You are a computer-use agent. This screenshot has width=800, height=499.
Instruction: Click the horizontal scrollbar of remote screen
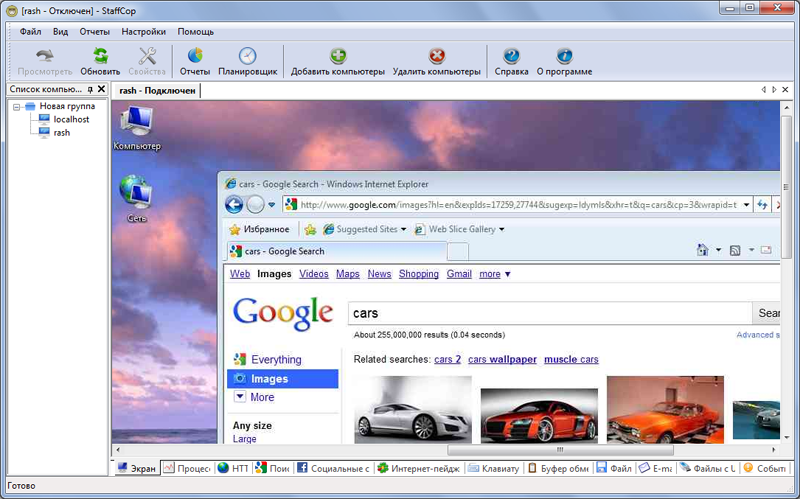(560, 450)
